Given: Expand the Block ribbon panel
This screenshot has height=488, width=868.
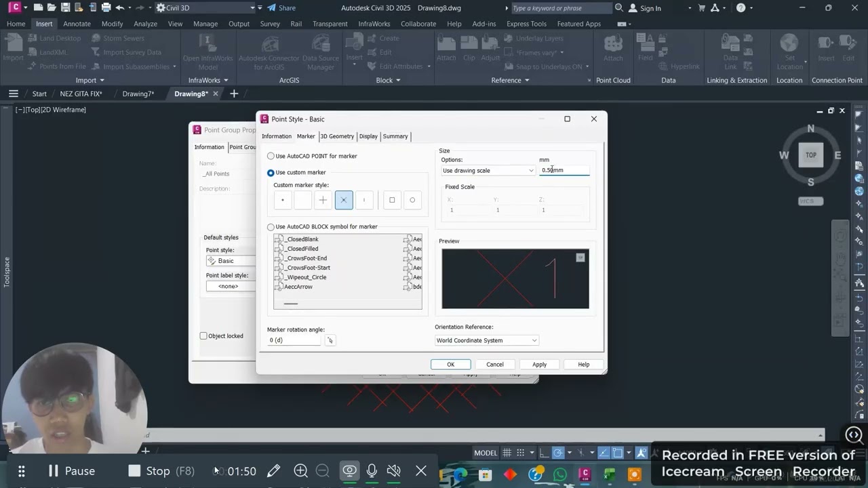Looking at the screenshot, I should [x=388, y=80].
